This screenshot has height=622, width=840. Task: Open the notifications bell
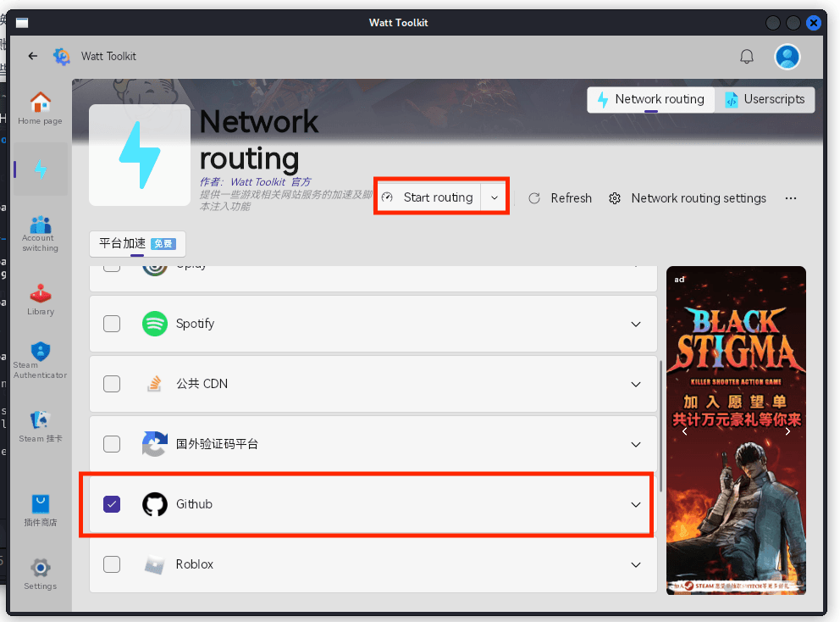(x=747, y=56)
